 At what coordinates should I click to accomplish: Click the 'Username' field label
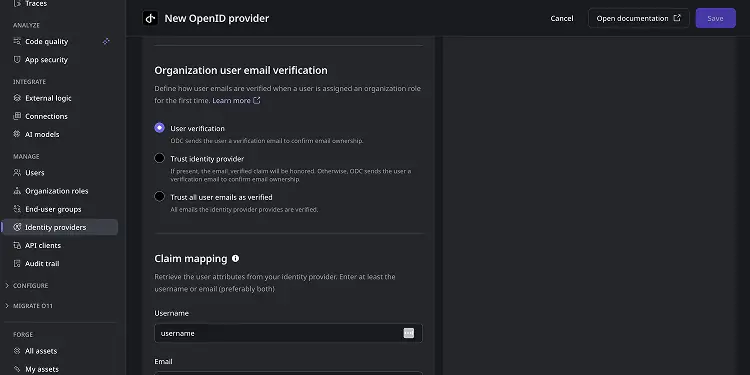coord(171,313)
